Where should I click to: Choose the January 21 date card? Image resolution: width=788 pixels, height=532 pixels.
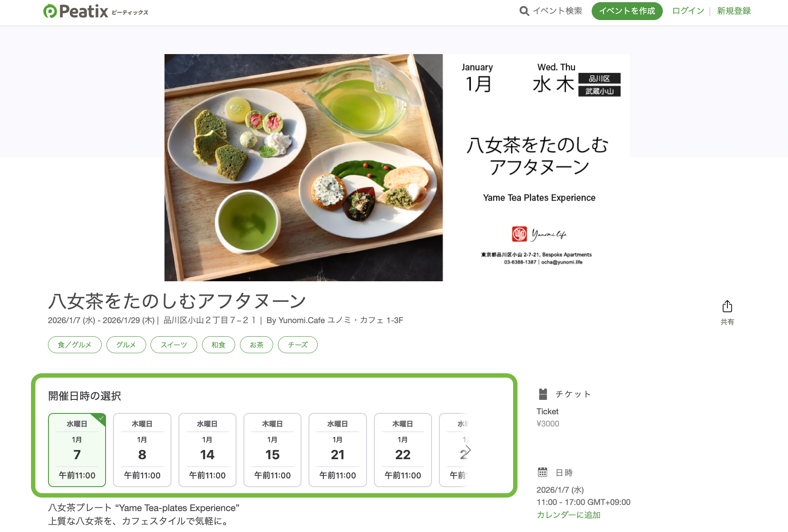(338, 450)
